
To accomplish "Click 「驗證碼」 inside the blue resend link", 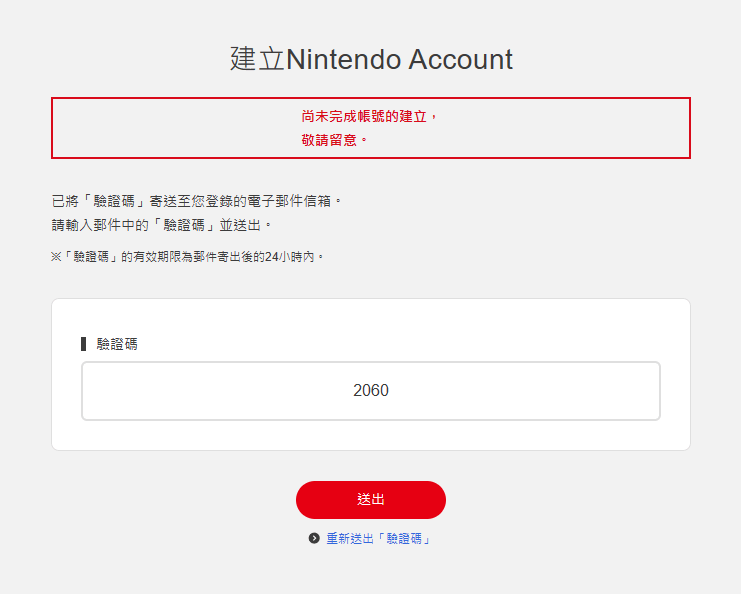I will tap(402, 538).
